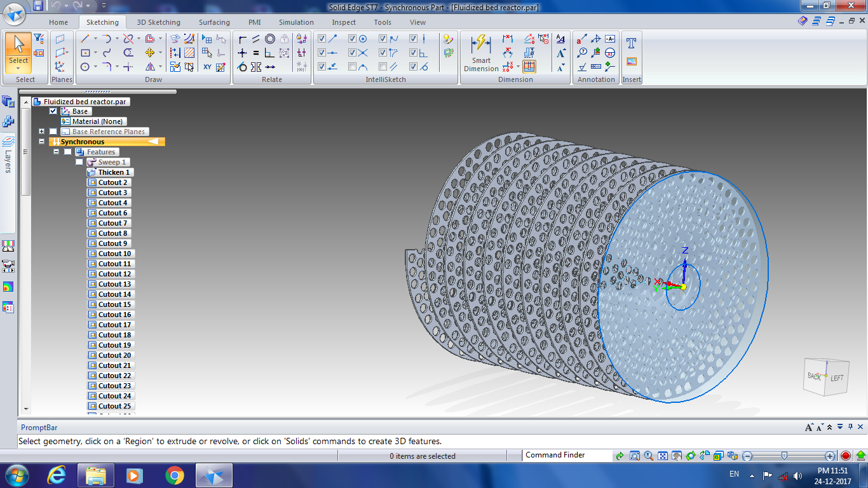Click the Equal relationship icon
This screenshot has height=488, width=868.
tap(256, 53)
